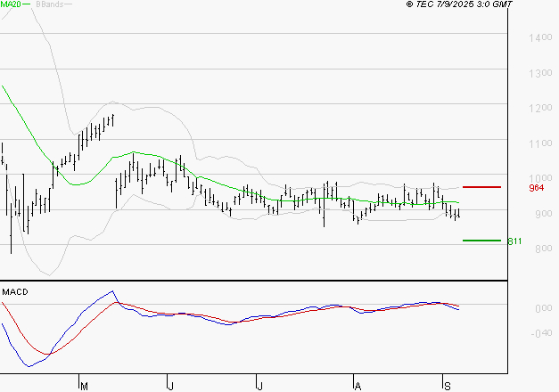The image size is (559, 392).
Task: Click the TEC copyright timestamp text
Action: tap(459, 4)
